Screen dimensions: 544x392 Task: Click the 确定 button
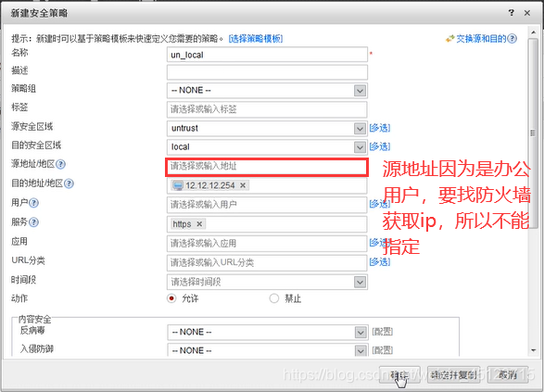(399, 375)
